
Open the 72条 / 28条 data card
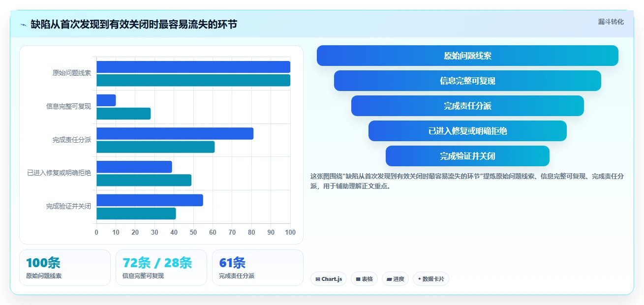(x=161, y=268)
